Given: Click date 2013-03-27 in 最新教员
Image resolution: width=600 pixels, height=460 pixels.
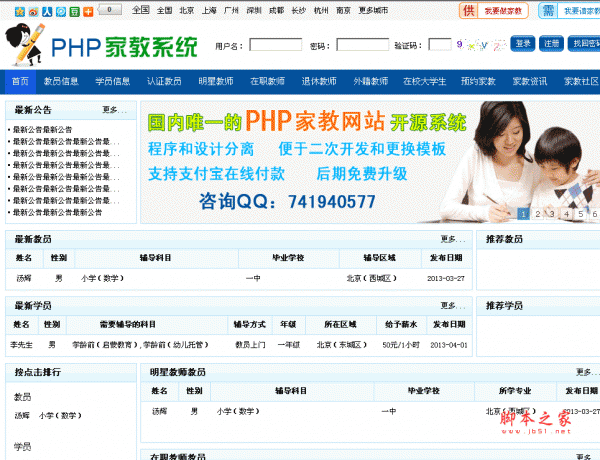Looking at the screenshot, I should [446, 278].
